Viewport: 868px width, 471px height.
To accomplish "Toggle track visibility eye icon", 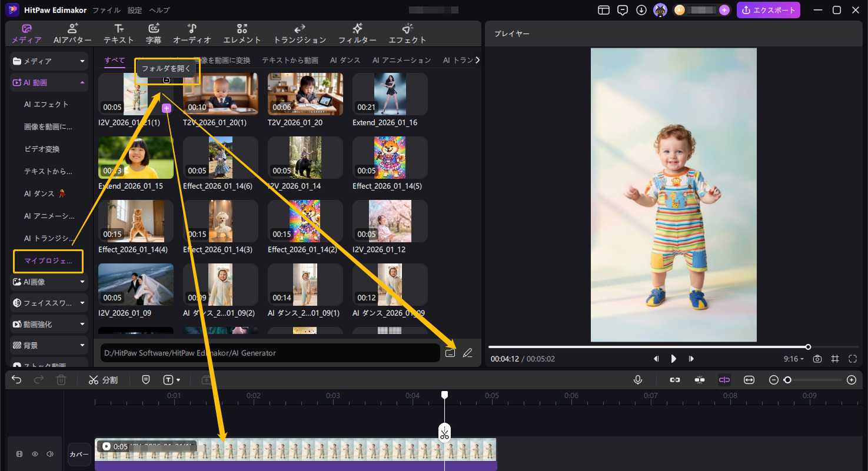I will tap(35, 454).
